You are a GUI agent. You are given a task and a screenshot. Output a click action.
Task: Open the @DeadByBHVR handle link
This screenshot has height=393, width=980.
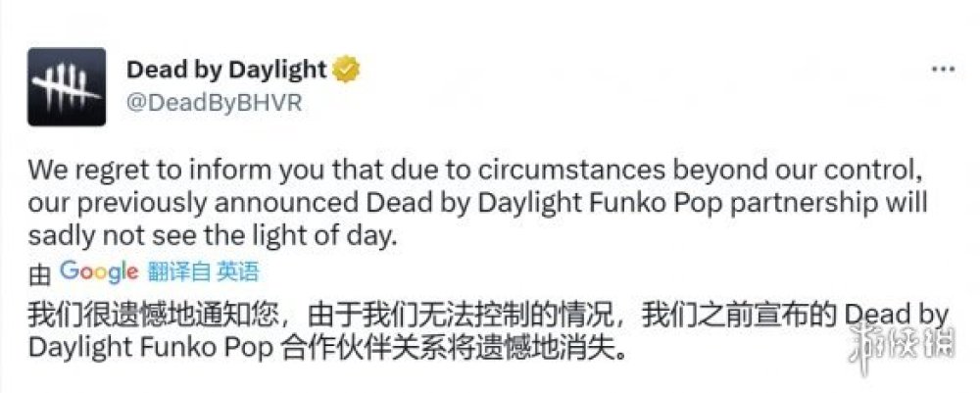click(x=214, y=104)
